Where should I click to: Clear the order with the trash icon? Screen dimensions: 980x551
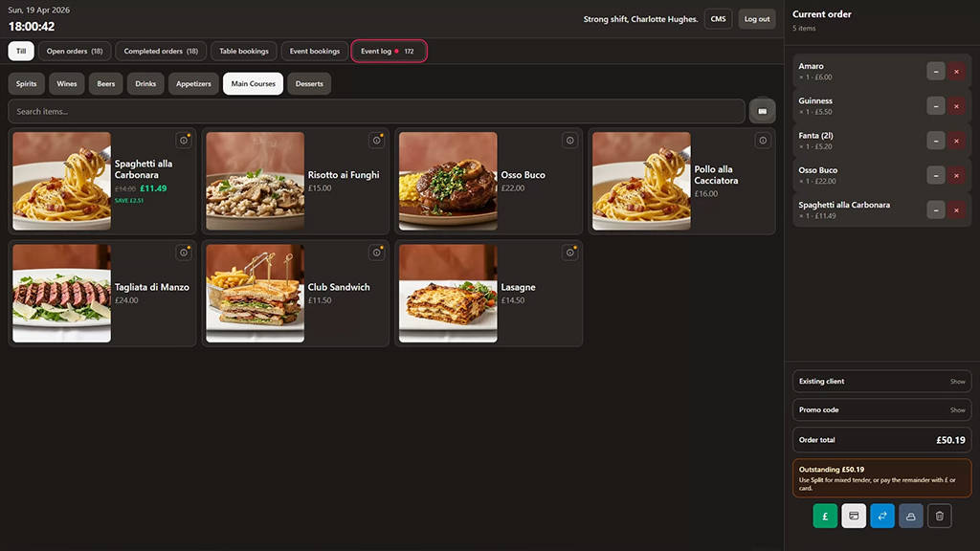click(x=939, y=516)
